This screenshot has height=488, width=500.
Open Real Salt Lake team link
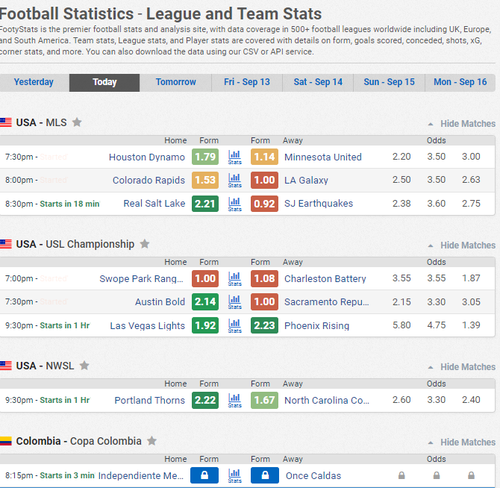pos(154,204)
